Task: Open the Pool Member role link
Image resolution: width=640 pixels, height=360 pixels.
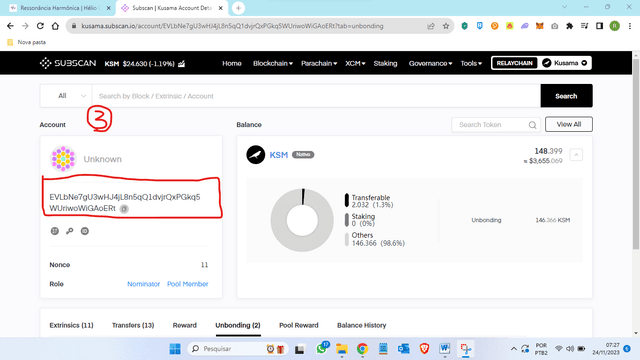Action: pyautogui.click(x=188, y=284)
